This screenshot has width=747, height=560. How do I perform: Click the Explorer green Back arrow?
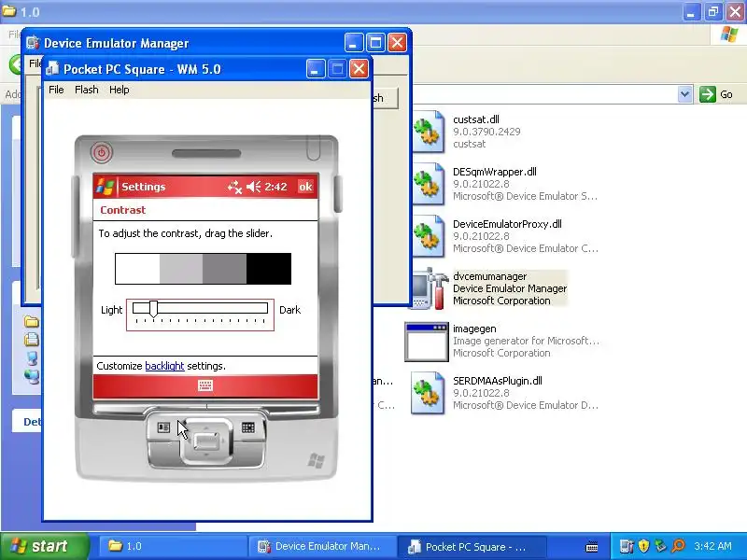(16, 64)
